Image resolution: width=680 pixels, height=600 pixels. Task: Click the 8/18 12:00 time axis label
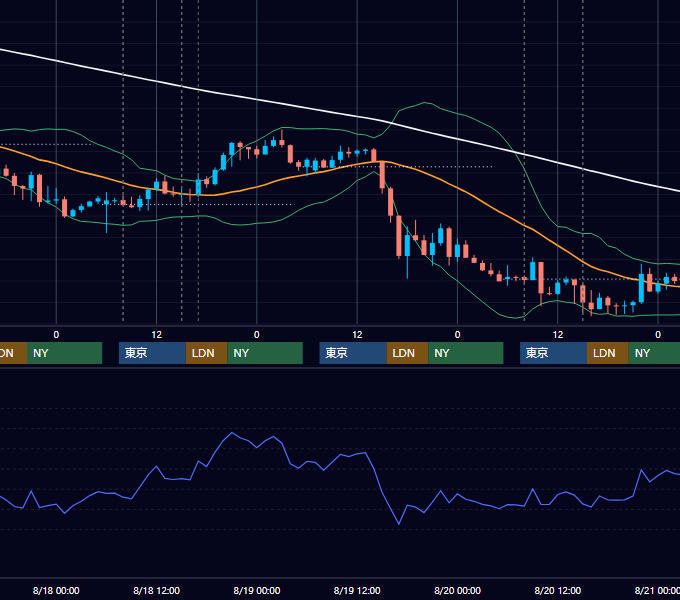(157, 590)
